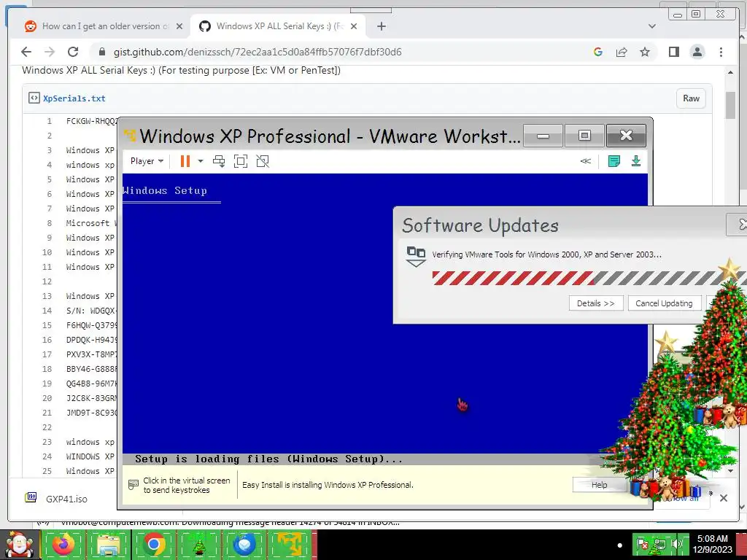The width and height of the screenshot is (747, 560).
Task: Click the volume speaker tray icon
Action: tap(676, 544)
